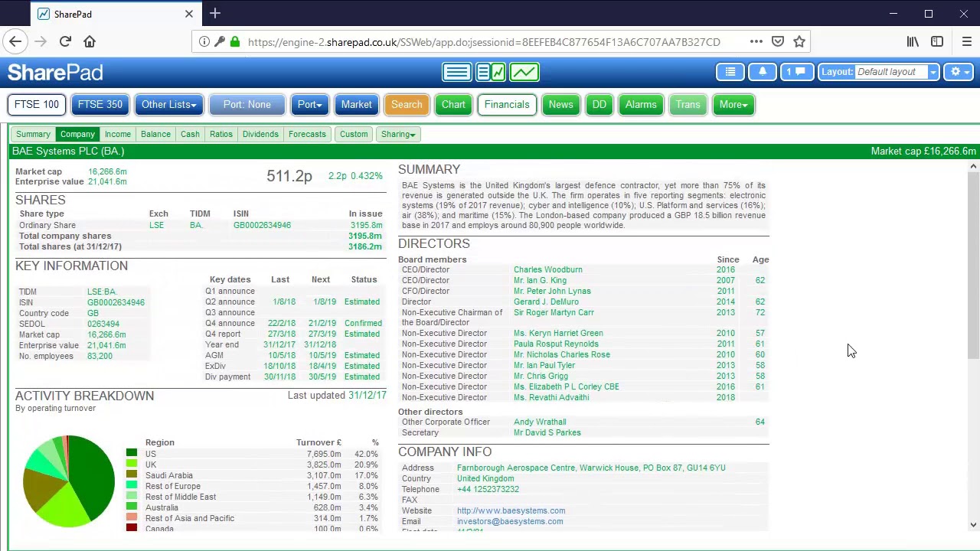
Task: Open the list menu icon in header
Action: (x=730, y=72)
